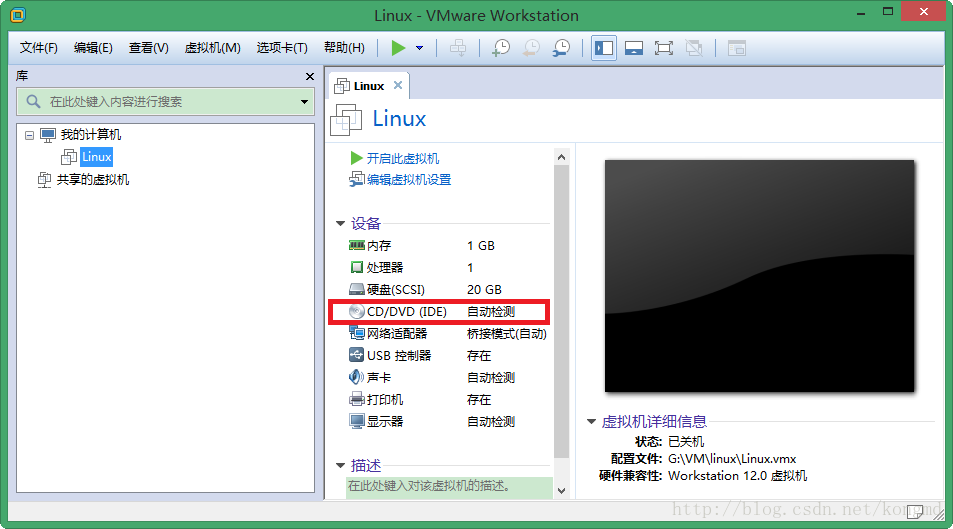Screen dimensions: 953x529
Task: Click the 已关机 status text
Action: point(686,442)
